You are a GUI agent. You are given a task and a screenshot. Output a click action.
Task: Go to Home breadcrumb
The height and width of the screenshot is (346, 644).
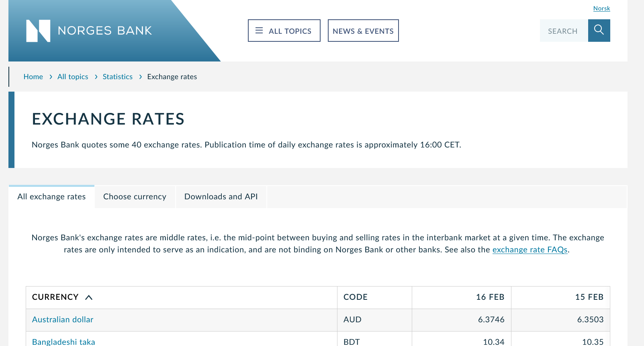click(x=33, y=77)
